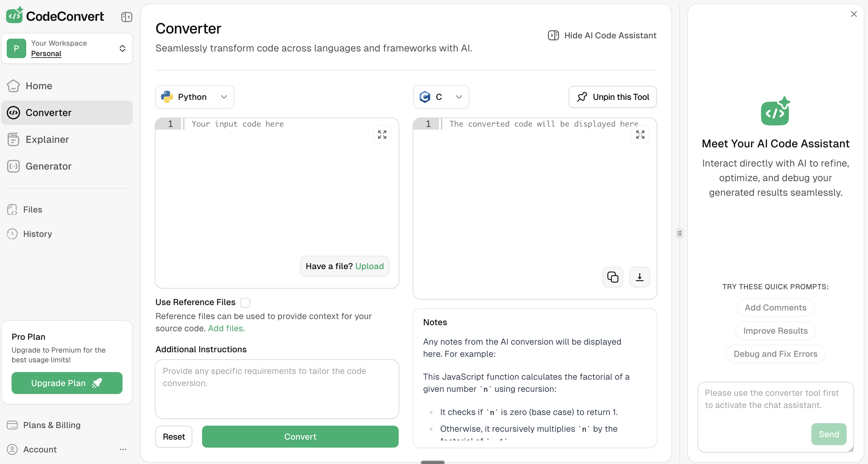Collapse the sidebar with the panel icon
The height and width of the screenshot is (464, 868).
click(x=126, y=17)
